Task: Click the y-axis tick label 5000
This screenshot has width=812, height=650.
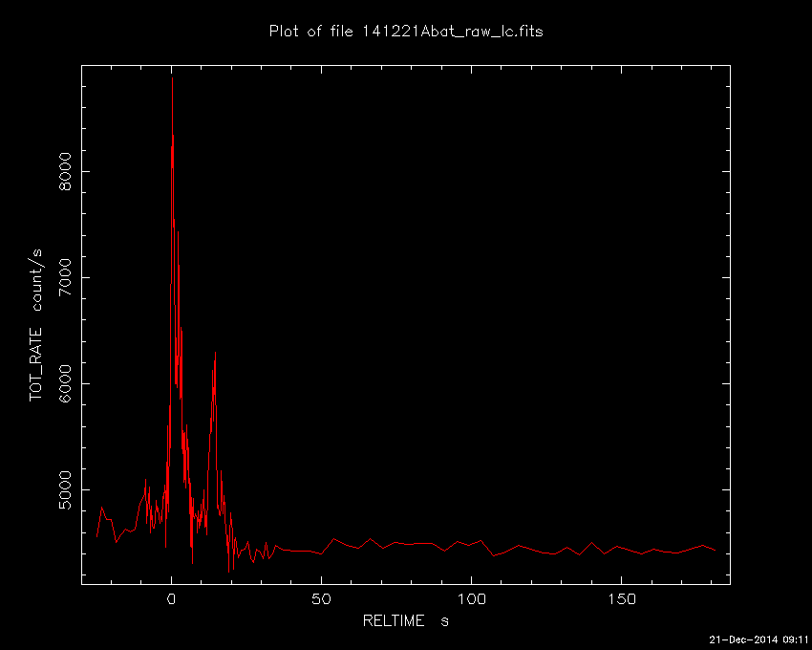Action: (65, 489)
